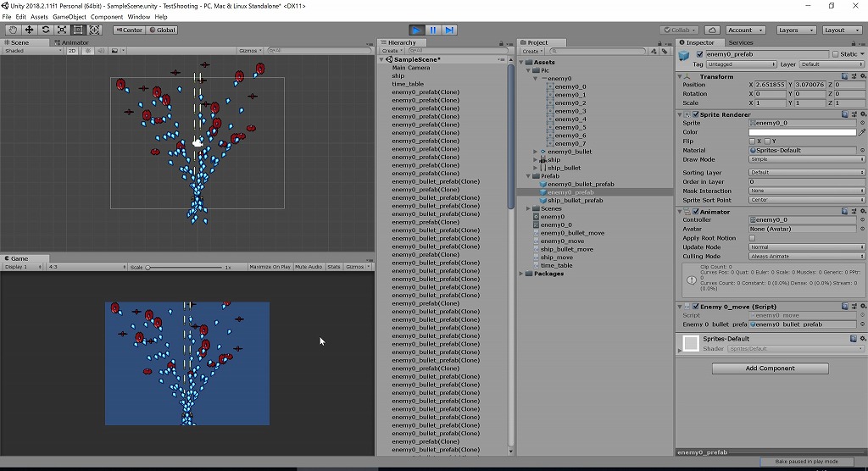Click the Step frame button
This screenshot has width=868, height=471.
tap(449, 30)
